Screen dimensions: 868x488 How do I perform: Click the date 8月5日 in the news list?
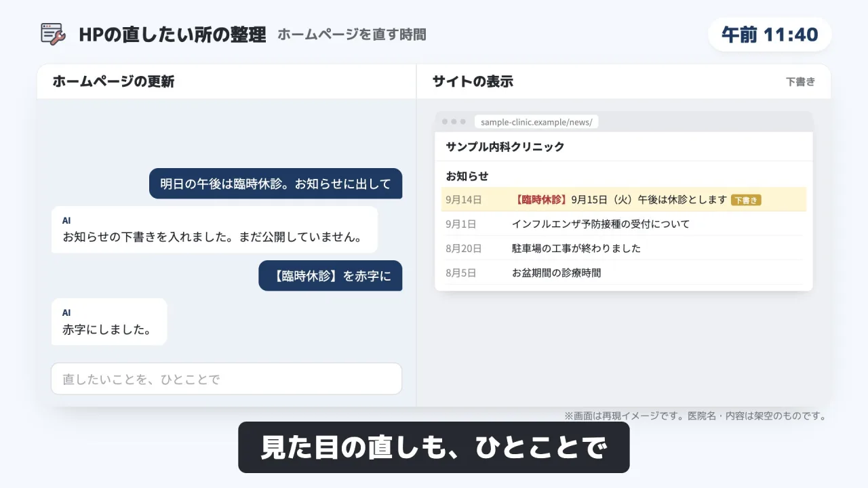[460, 272]
